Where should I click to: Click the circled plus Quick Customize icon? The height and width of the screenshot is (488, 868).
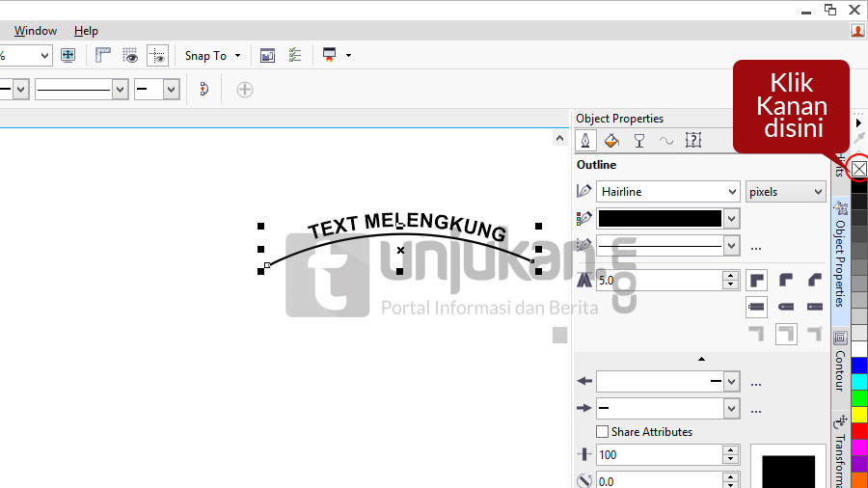pos(245,90)
